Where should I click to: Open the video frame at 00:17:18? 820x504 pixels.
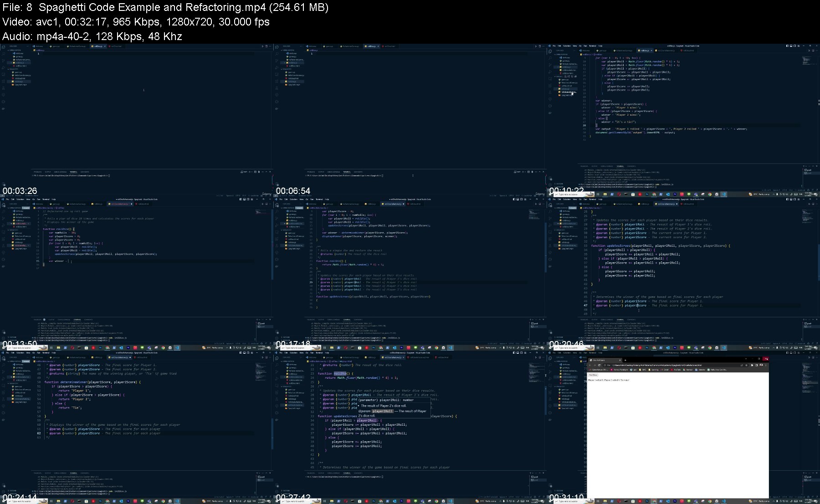[410, 274]
